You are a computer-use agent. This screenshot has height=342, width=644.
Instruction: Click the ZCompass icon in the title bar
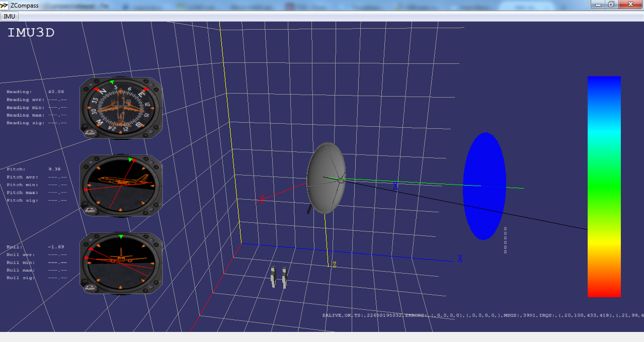pyautogui.click(x=5, y=5)
